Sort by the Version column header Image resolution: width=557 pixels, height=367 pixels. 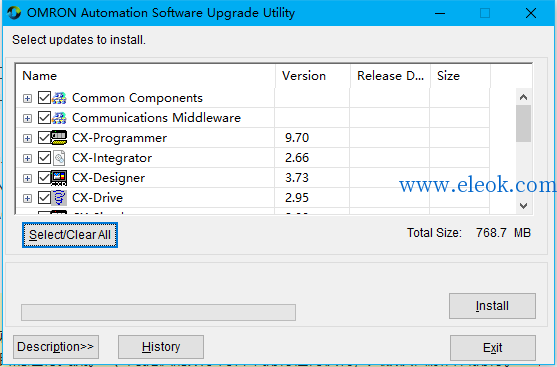pyautogui.click(x=313, y=76)
